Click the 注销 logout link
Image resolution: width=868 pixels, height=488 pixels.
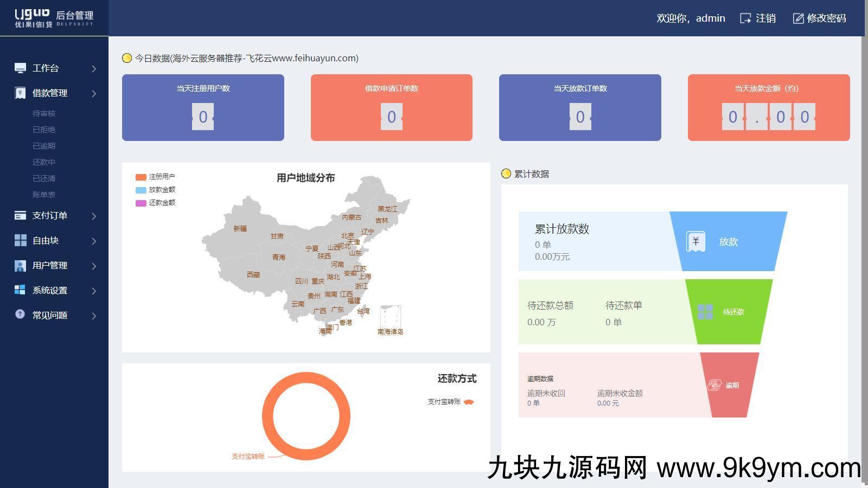pos(758,18)
